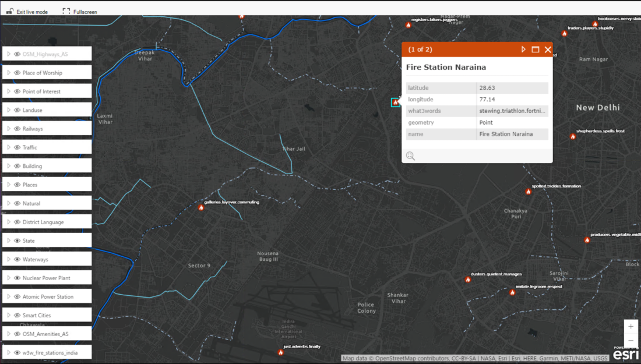Viewport: 641px width, 364px height.
Task: Click fire marker registers.bikers.joggers
Action: pos(408,25)
